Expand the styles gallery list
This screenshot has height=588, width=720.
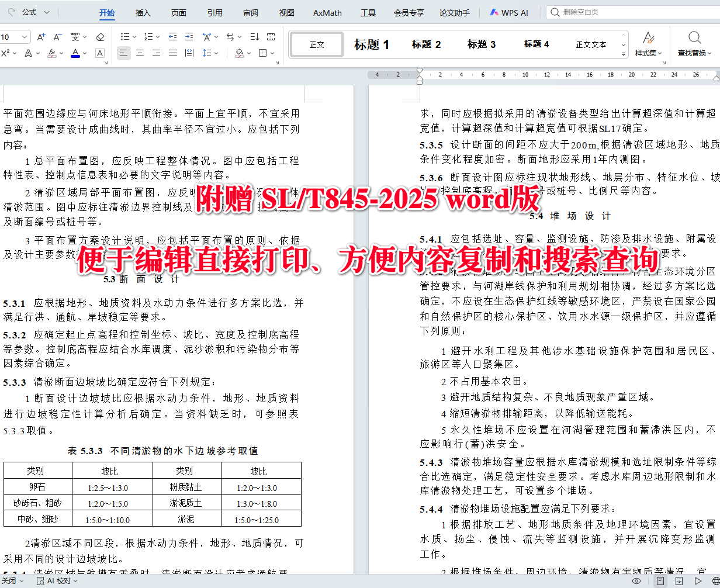point(623,53)
